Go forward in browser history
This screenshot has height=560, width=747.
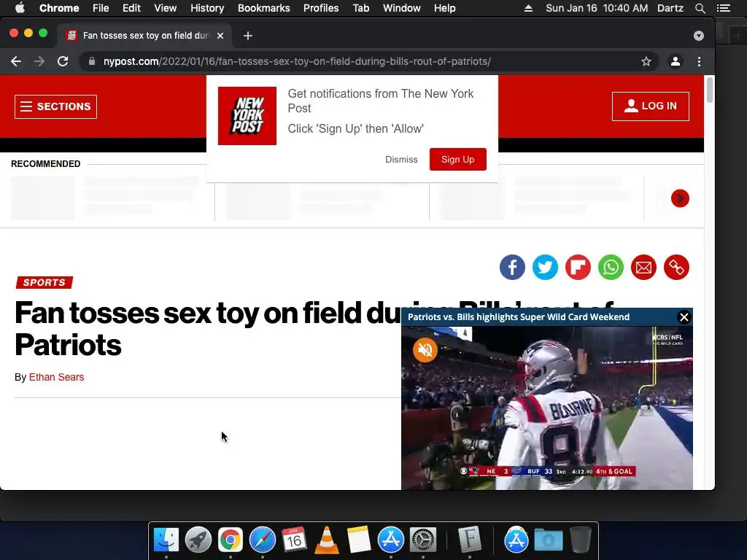[x=39, y=61]
